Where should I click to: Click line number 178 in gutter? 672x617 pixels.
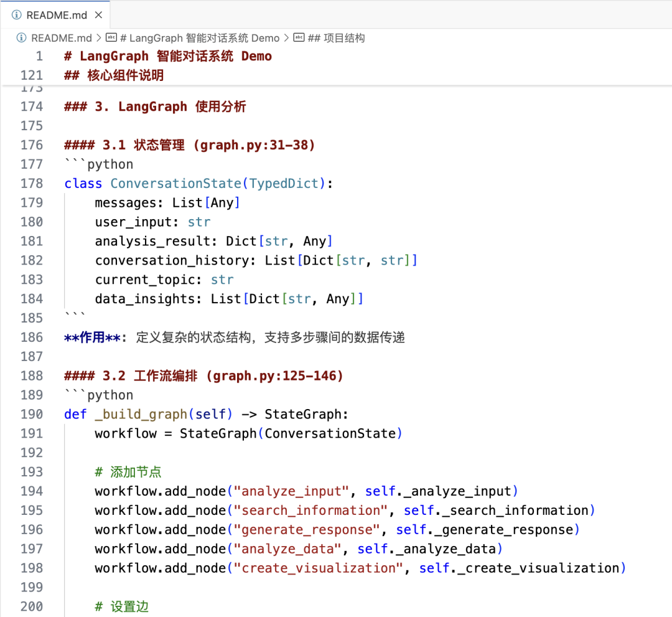pyautogui.click(x=32, y=184)
